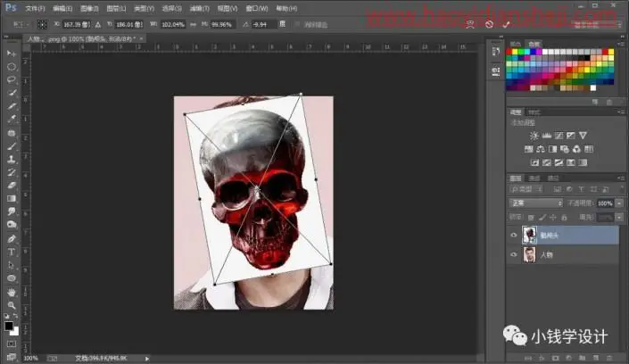The width and height of the screenshot is (629, 364).
Task: Add Vibrance adjustment
Action: [583, 136]
